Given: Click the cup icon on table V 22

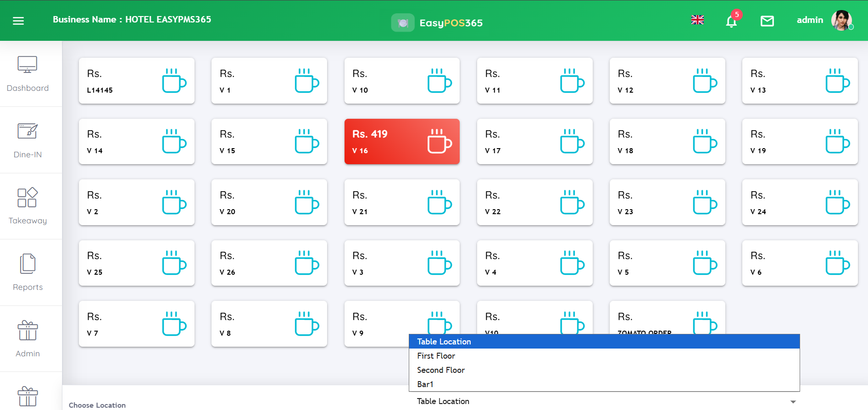Looking at the screenshot, I should click(x=572, y=202).
